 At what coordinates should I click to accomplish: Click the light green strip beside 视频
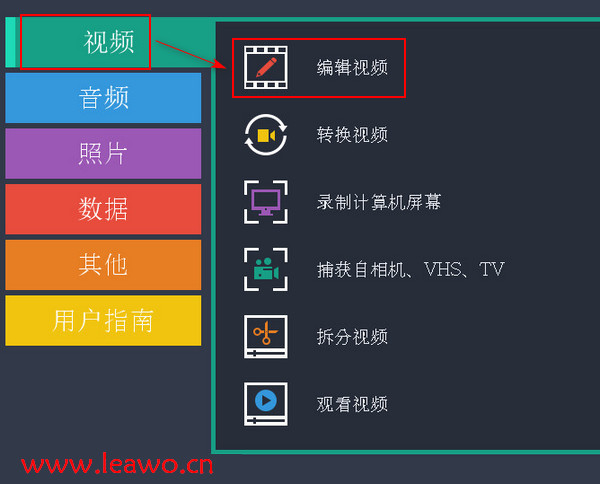pos(10,42)
